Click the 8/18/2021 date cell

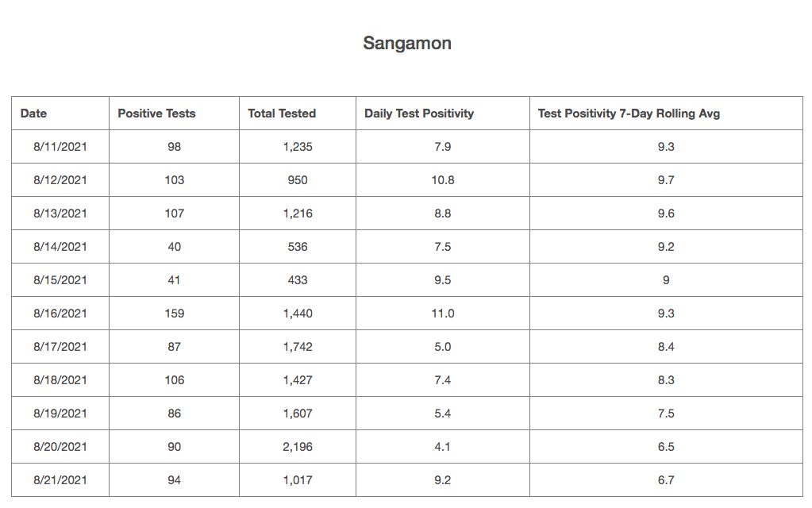(60, 380)
